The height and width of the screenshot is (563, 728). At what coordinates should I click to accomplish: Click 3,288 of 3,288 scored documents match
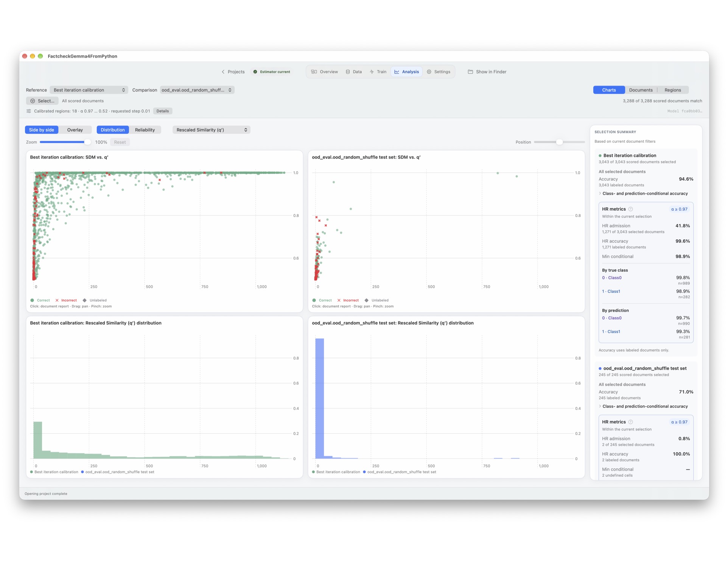662,101
